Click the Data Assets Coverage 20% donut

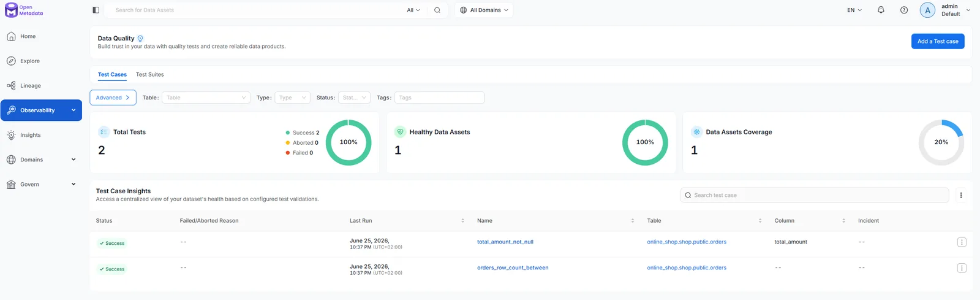(x=941, y=142)
